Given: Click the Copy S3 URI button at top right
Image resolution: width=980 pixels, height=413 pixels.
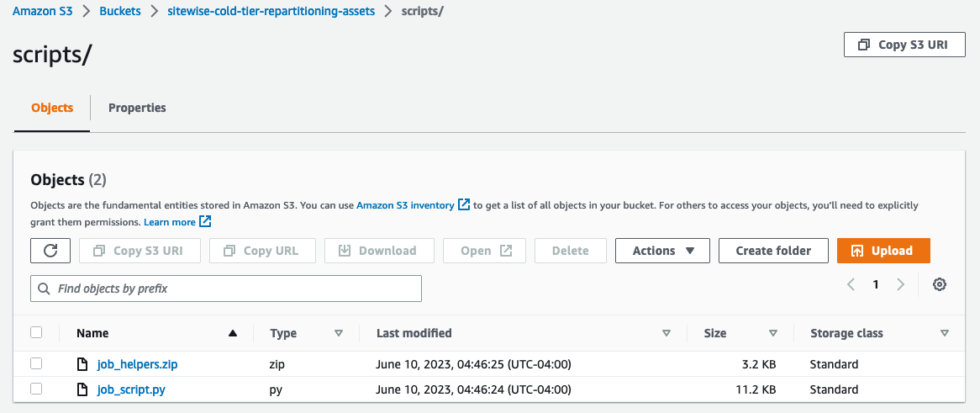Looking at the screenshot, I should coord(904,45).
